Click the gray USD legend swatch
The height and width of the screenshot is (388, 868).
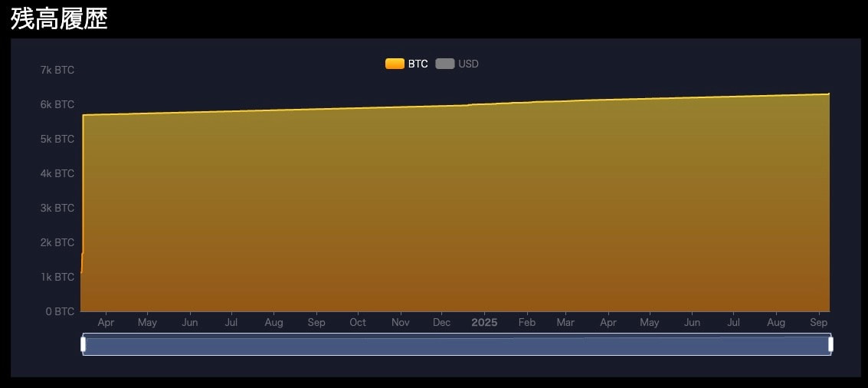(x=445, y=64)
